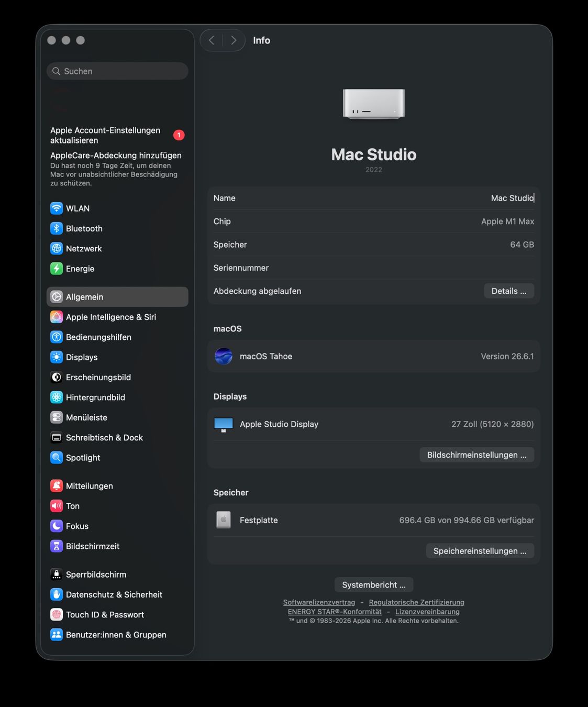Click the 2022 model year text

point(374,170)
